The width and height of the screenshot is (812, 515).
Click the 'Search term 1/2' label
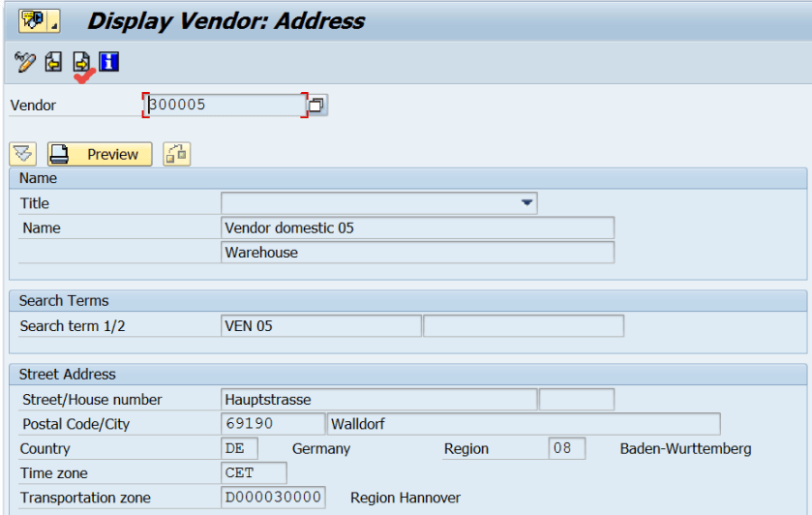[73, 326]
